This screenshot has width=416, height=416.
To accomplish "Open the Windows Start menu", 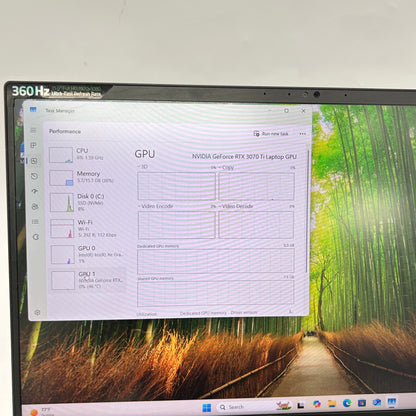I will tap(207, 408).
